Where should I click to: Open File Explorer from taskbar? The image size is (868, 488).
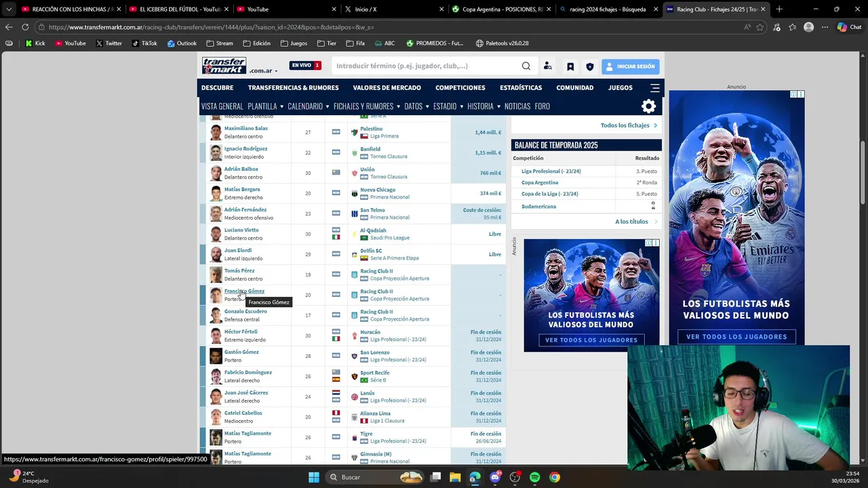pyautogui.click(x=455, y=477)
